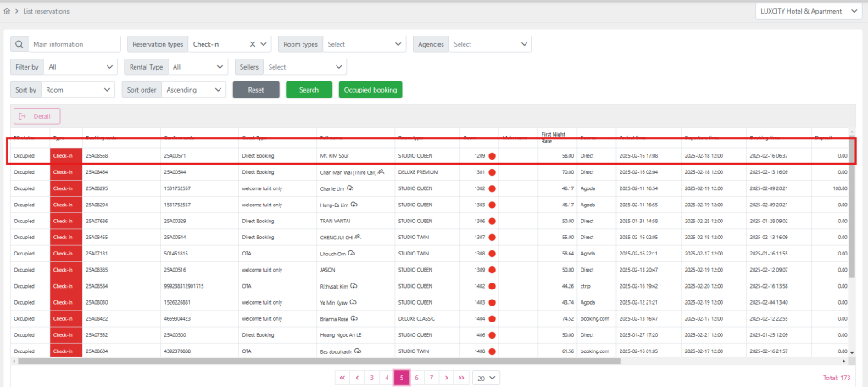This screenshot has width=868, height=387.
Task: Go to the next page arrow
Action: [447, 377]
